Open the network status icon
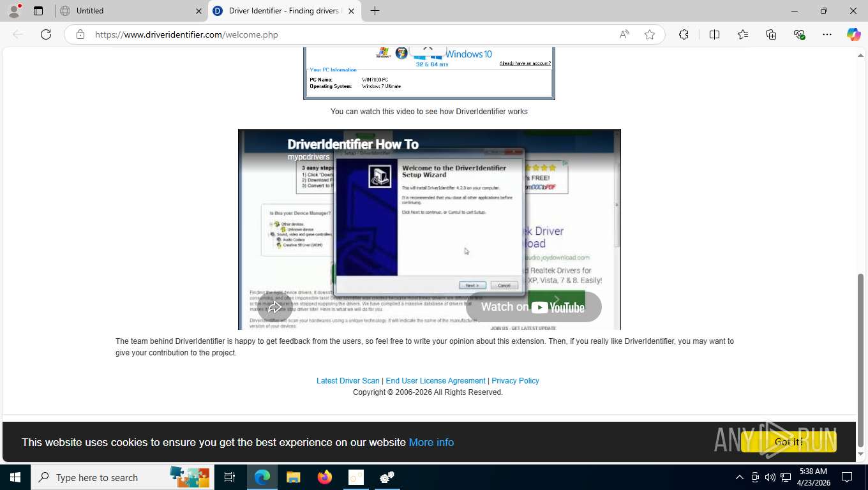The image size is (868, 490). pos(786,477)
